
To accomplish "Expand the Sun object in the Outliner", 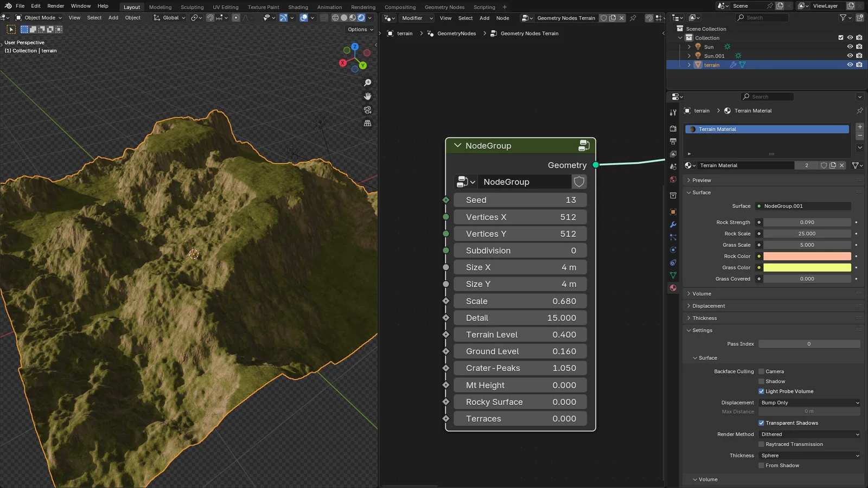I will (689, 47).
